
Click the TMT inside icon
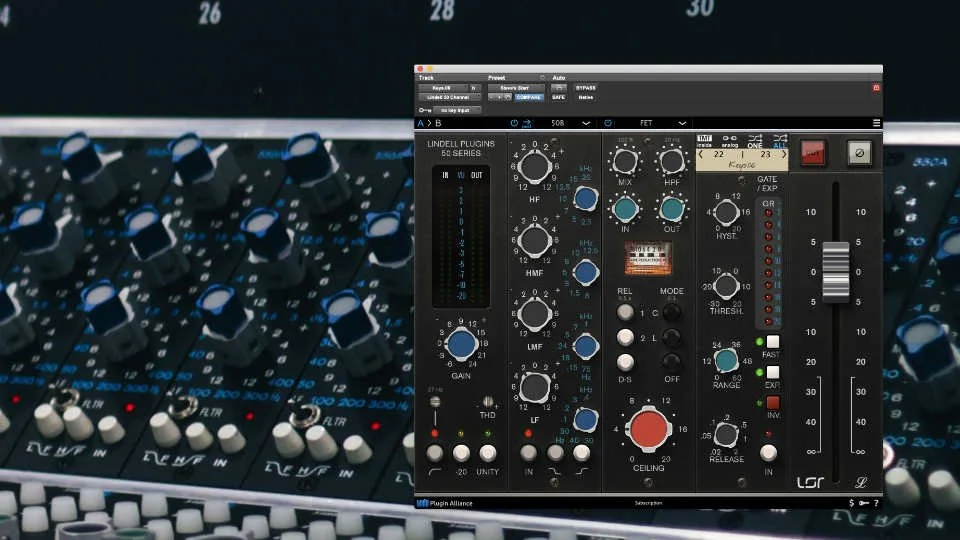704,141
